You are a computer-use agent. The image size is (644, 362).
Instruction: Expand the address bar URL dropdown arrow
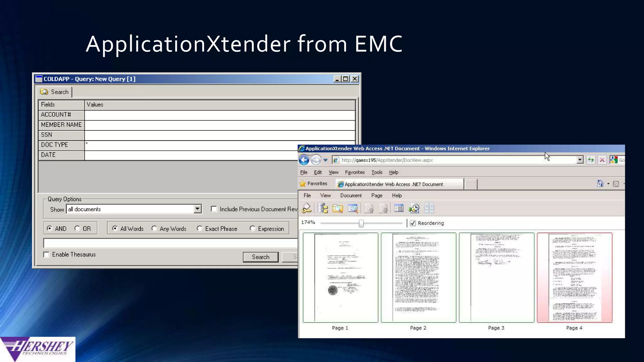[x=580, y=160]
